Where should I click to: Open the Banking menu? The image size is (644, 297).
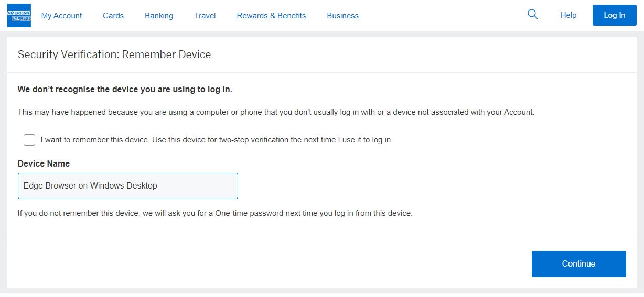[159, 16]
